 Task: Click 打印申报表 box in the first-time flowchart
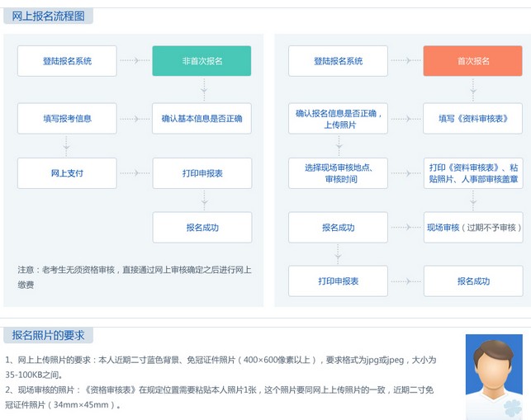coord(338,281)
